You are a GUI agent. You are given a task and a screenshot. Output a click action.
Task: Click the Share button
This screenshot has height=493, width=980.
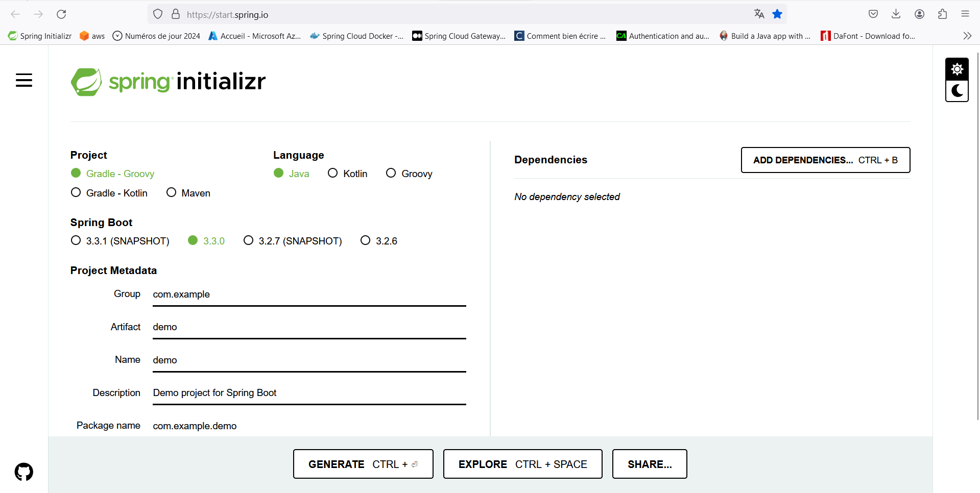pos(650,464)
